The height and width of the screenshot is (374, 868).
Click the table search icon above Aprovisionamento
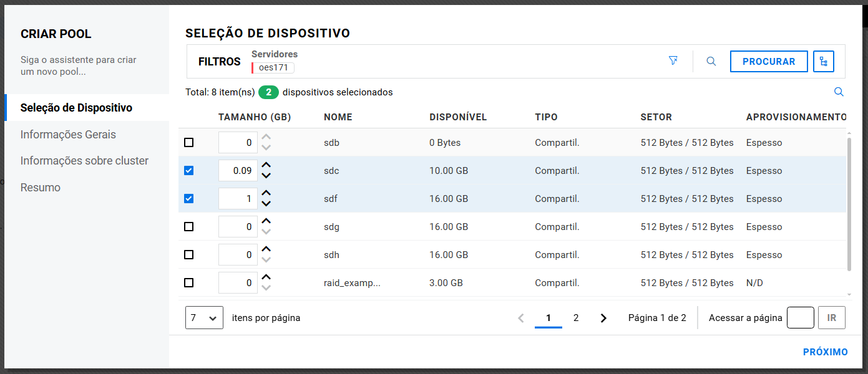tap(839, 92)
